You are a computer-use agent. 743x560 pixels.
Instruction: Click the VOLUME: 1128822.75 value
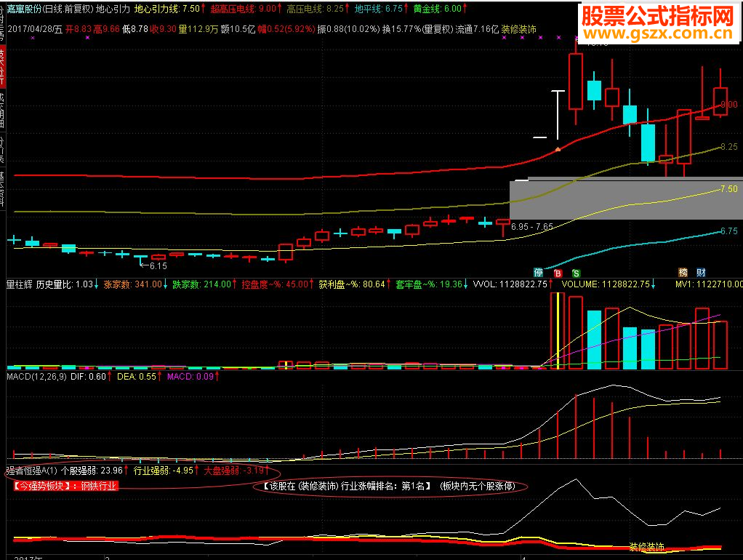tap(609, 284)
